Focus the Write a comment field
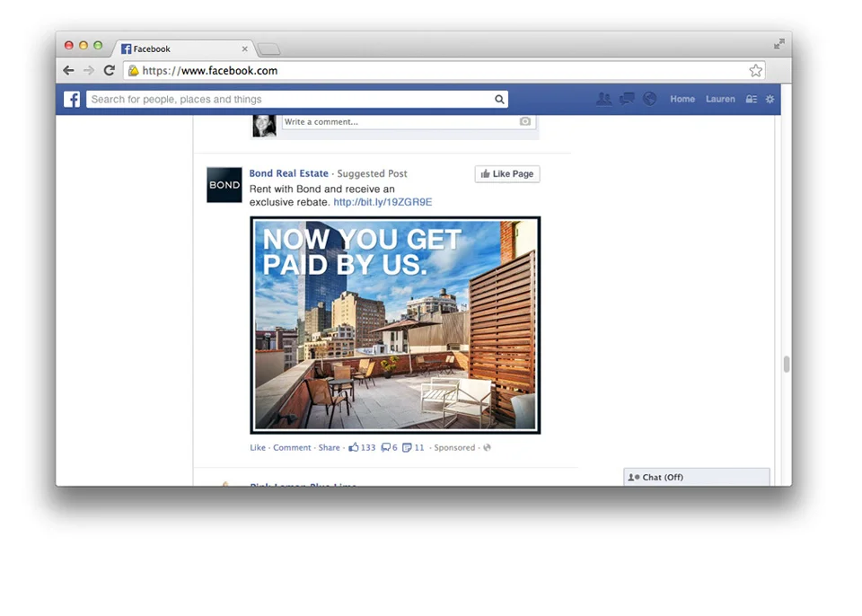The image size is (862, 616). [x=409, y=121]
